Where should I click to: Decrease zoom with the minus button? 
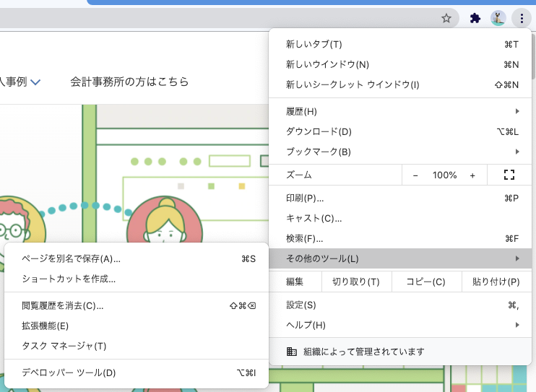pos(415,175)
